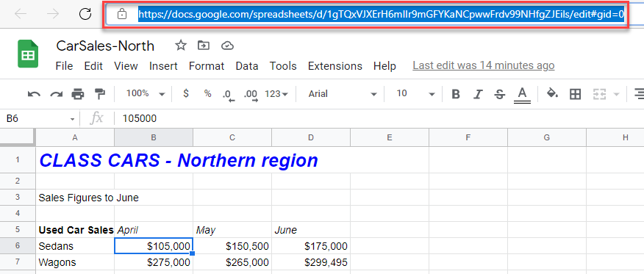
Task: Click the Borders icon
Action: tap(575, 94)
